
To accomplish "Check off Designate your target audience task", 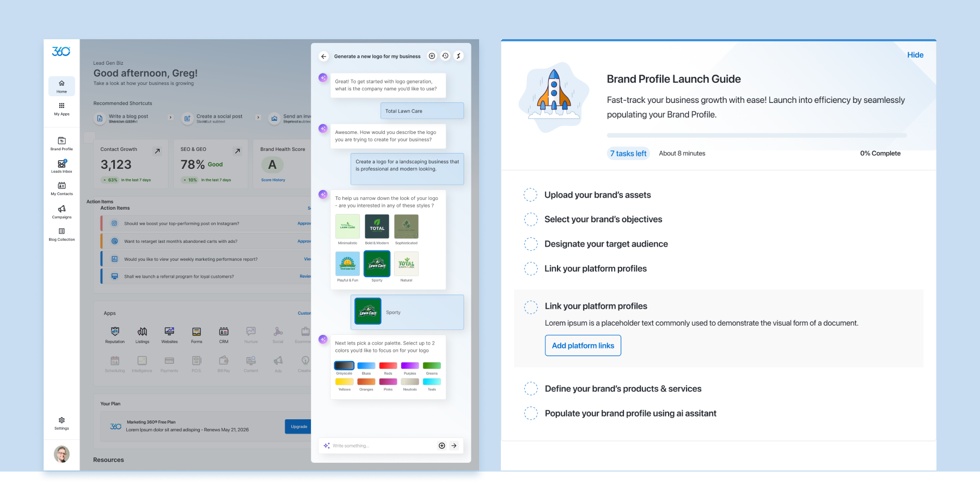I will click(530, 244).
